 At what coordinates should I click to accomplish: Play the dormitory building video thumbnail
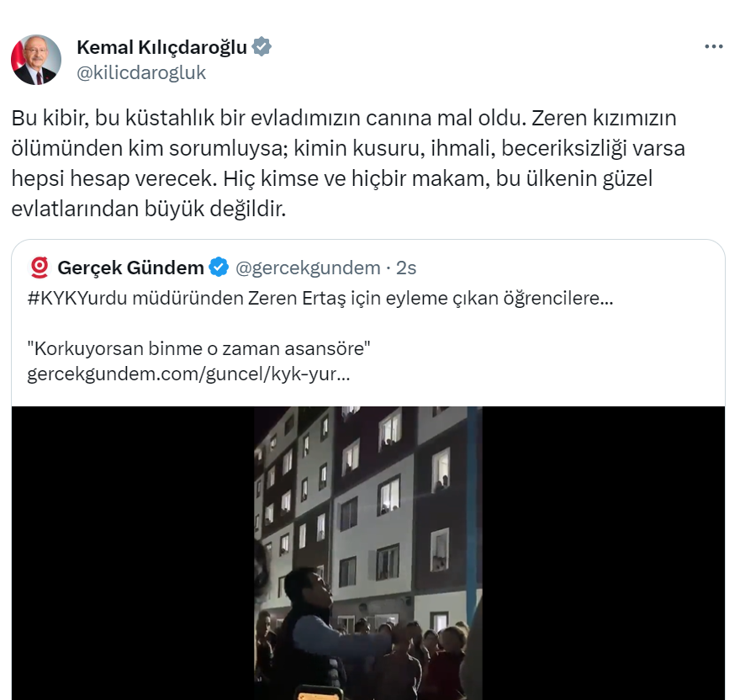coord(368,553)
